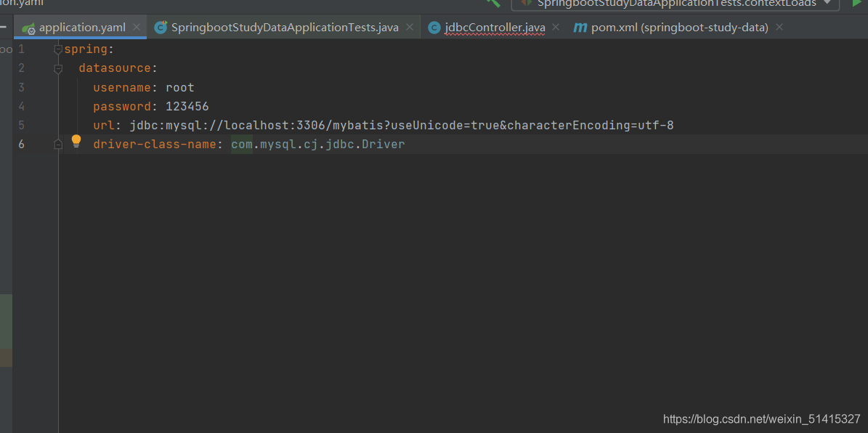Click the Spring leaf icon on application.yaml tab
The width and height of the screenshot is (868, 433).
[29, 28]
